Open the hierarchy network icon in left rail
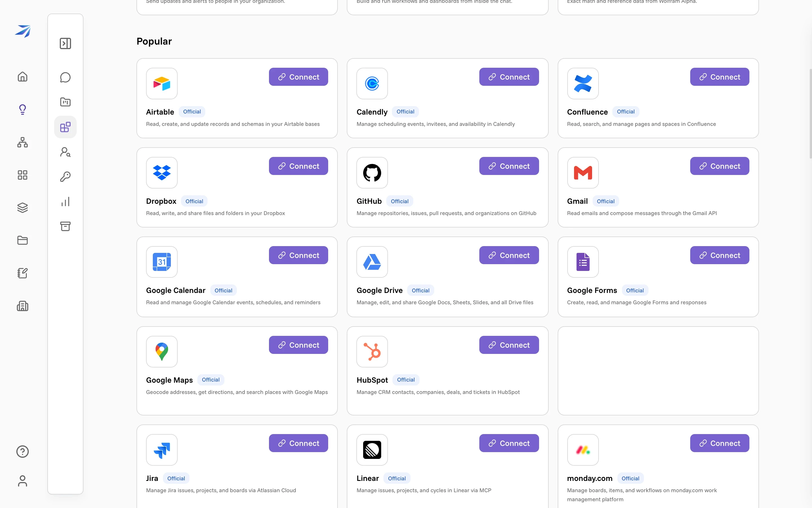Viewport: 812px width, 508px height. coord(23,142)
